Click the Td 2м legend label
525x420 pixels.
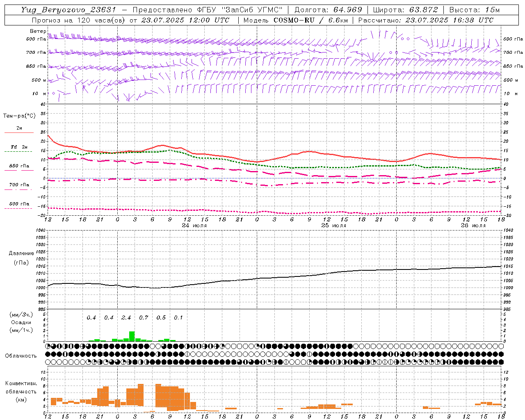click(19, 147)
